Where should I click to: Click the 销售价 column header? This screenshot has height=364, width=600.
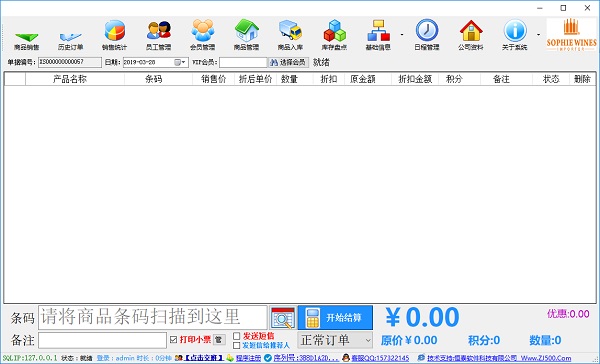tap(214, 79)
